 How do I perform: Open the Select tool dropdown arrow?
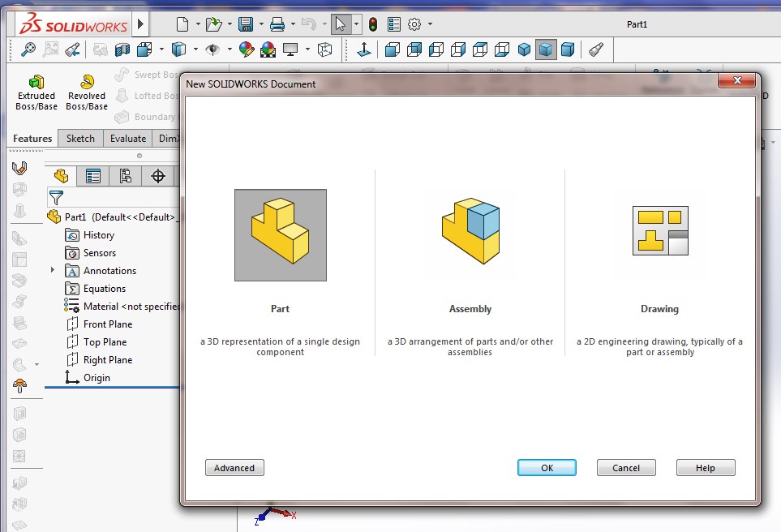point(356,24)
